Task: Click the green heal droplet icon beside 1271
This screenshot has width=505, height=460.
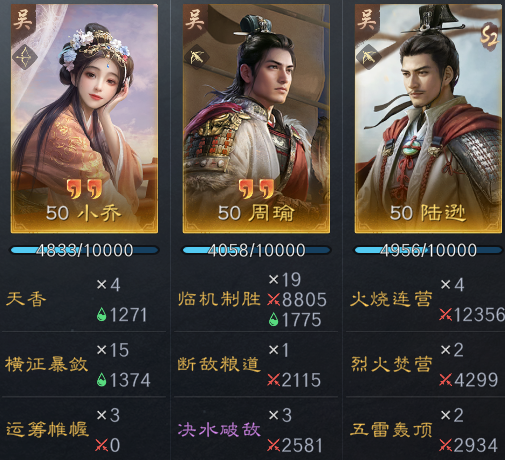Action: [102, 315]
